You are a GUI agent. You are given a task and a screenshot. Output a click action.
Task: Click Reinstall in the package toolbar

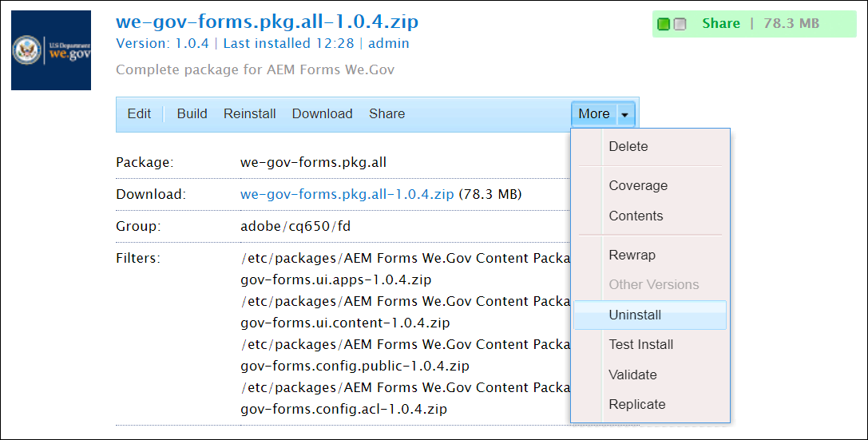(250, 114)
